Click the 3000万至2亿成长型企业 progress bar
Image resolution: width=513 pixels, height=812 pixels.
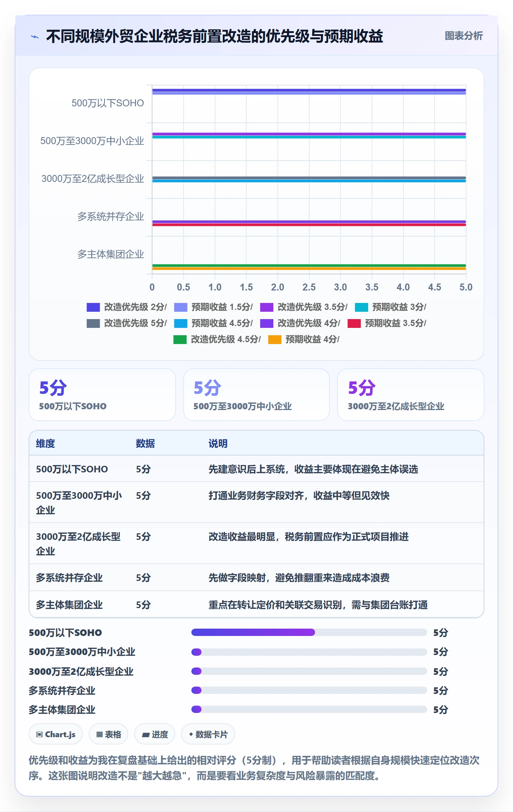309,671
